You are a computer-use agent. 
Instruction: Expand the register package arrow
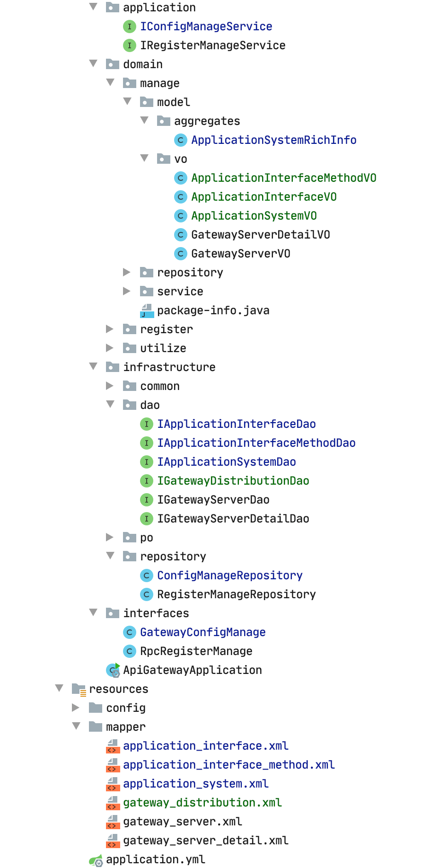(x=110, y=329)
